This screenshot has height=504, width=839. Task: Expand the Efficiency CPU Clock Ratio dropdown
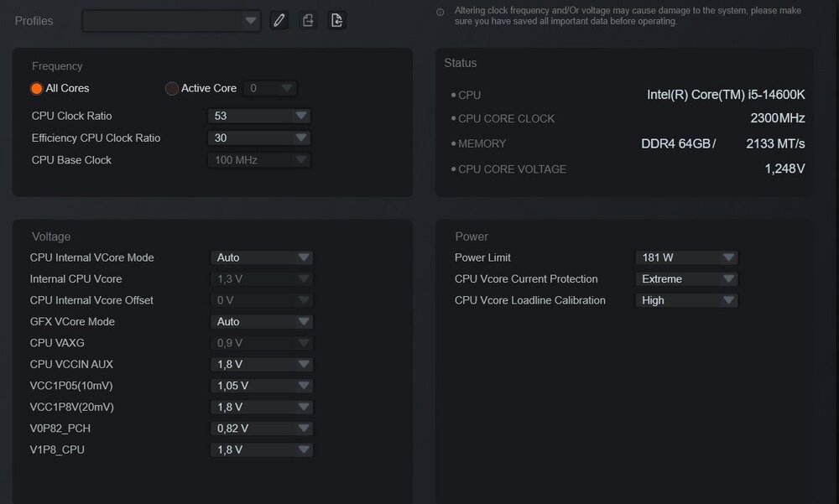pyautogui.click(x=259, y=138)
